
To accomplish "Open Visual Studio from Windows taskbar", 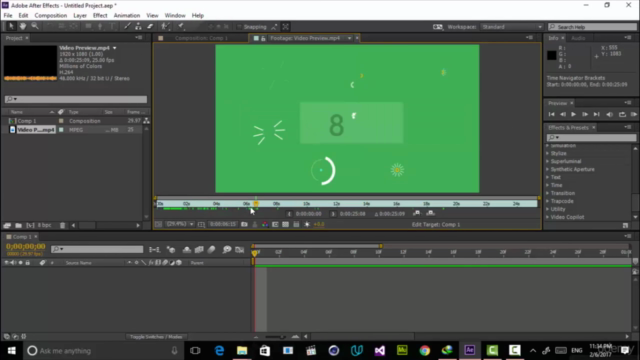I will point(380,350).
